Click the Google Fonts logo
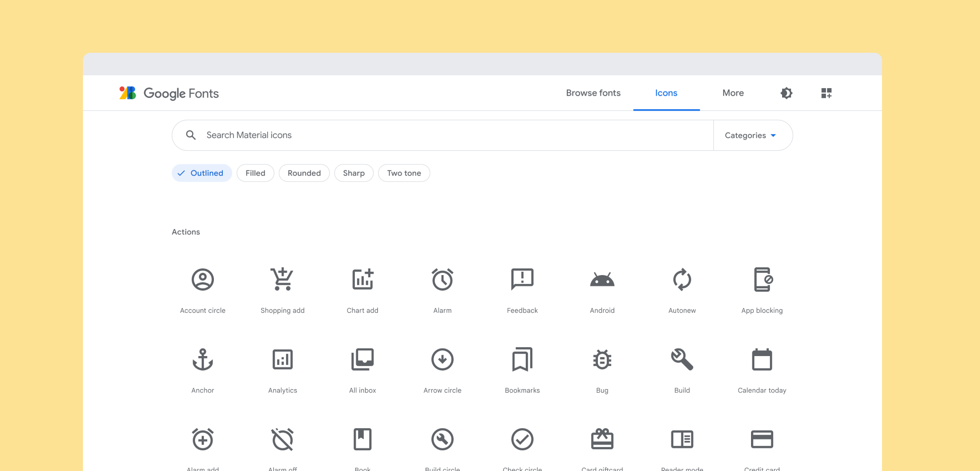This screenshot has width=980, height=471. point(169,93)
